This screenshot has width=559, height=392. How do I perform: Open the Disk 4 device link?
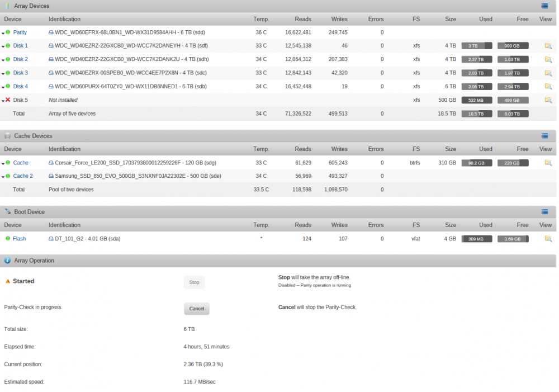pyautogui.click(x=20, y=86)
